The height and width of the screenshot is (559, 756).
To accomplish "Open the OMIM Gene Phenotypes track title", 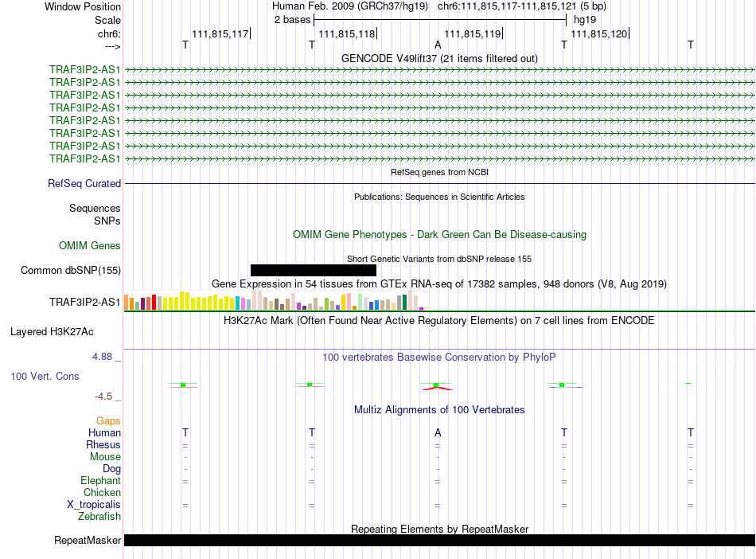I will pos(439,234).
